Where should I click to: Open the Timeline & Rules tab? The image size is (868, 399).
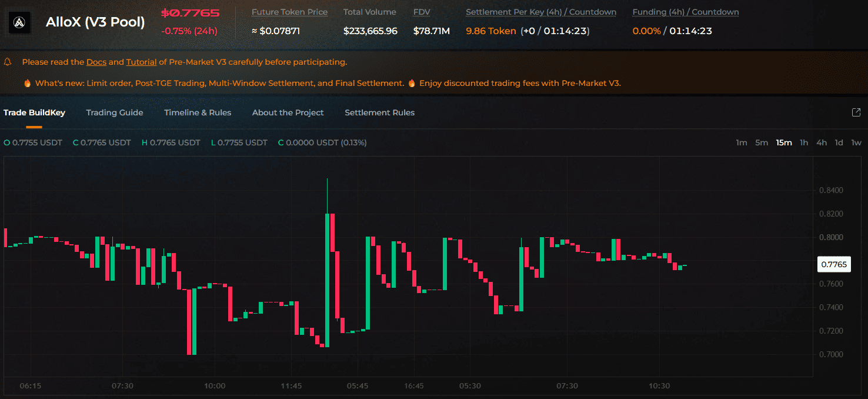198,112
